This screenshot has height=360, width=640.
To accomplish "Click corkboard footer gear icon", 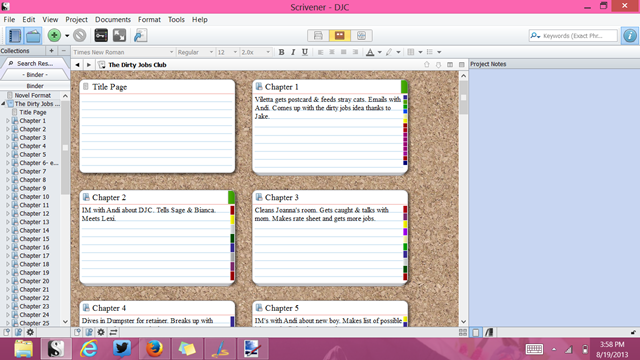I will tap(101, 332).
